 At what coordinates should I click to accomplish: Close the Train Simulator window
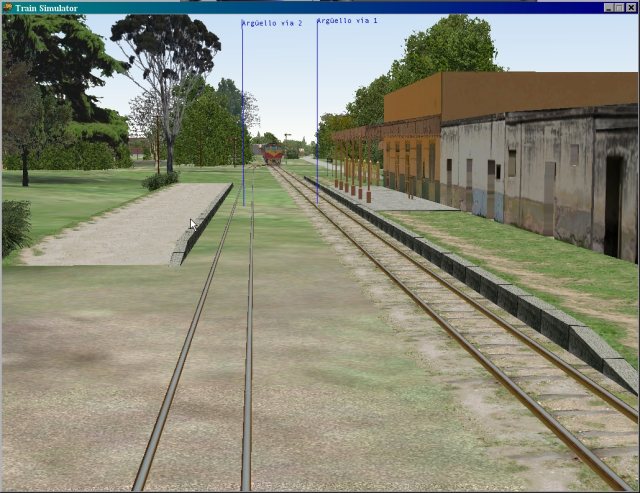click(630, 7)
